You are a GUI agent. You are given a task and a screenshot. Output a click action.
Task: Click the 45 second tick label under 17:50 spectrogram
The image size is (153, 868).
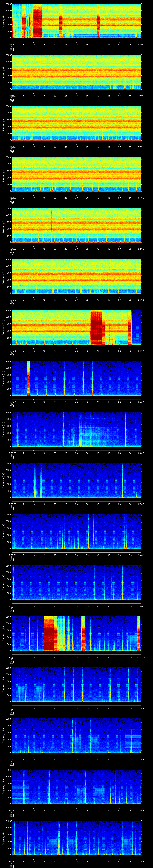point(109,197)
